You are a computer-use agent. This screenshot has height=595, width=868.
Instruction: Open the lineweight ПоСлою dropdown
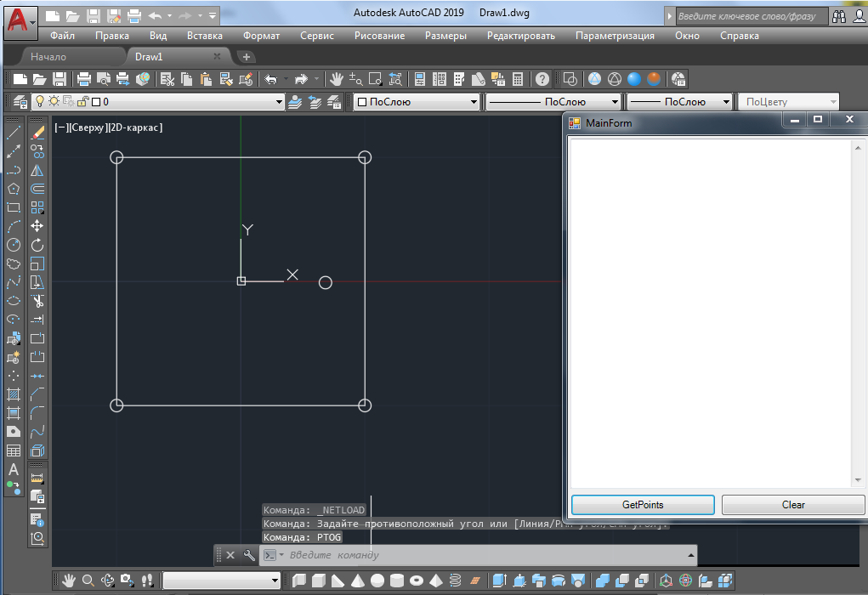pyautogui.click(x=726, y=102)
